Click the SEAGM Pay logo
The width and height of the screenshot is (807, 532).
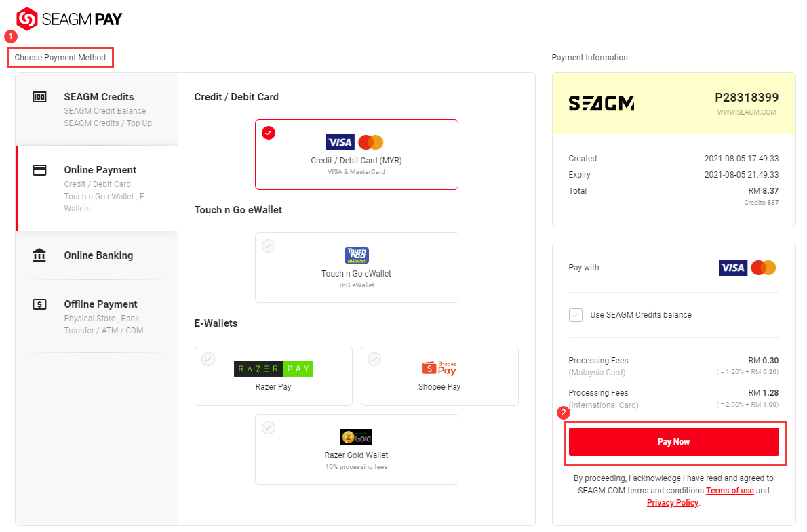(69, 19)
